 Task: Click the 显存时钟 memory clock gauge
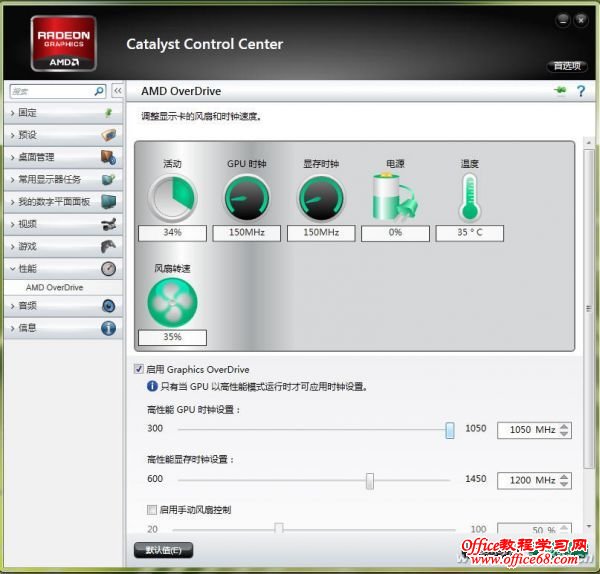tap(321, 198)
